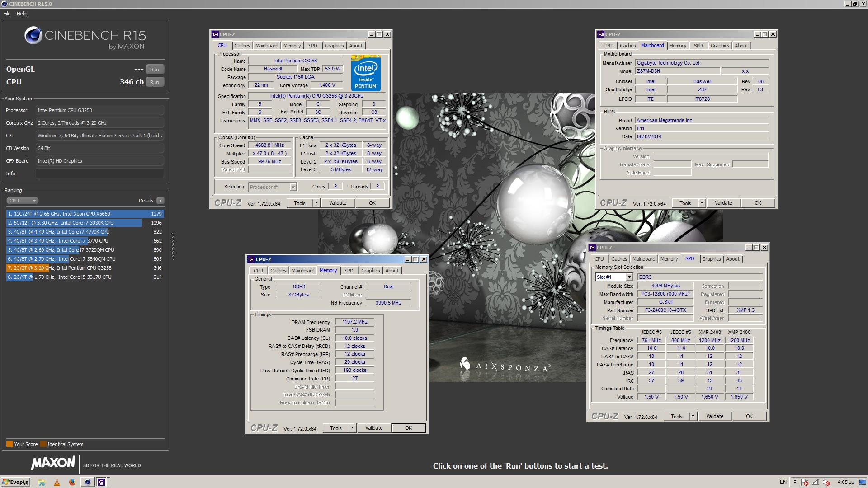Viewport: 868px width, 488px height.
Task: Select ranking row Intel Core i7-3770
Action: [85, 241]
